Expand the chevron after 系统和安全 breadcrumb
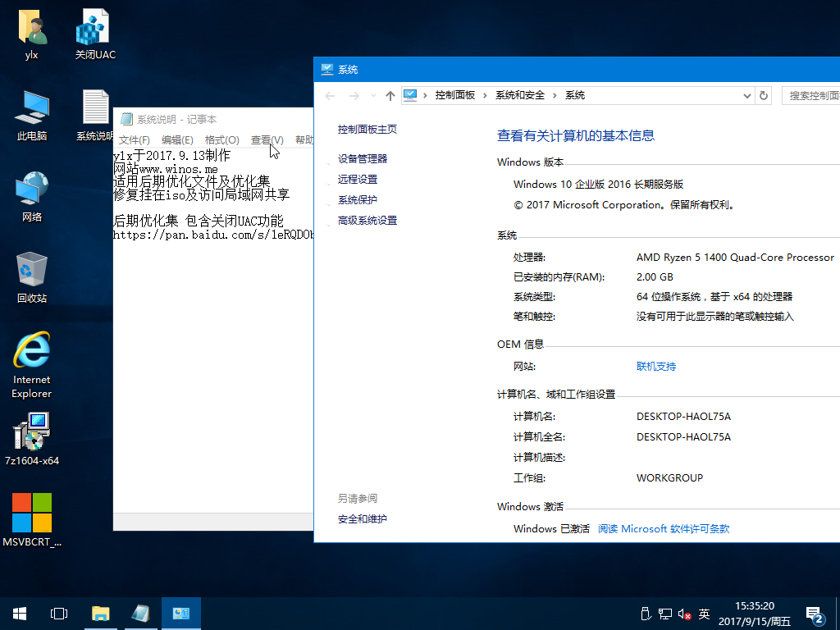840x630 pixels. [x=555, y=95]
